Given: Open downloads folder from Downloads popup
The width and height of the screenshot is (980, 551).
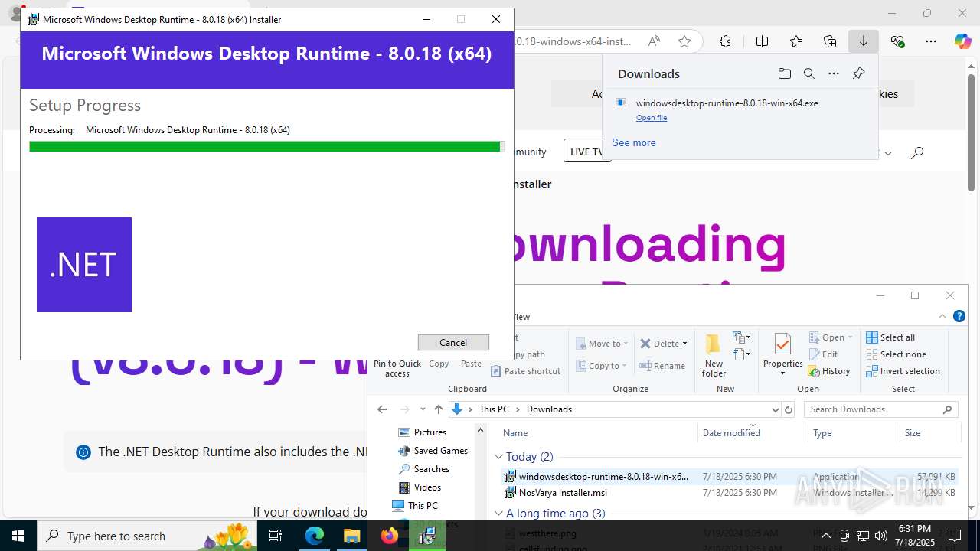Looking at the screenshot, I should 784,73.
